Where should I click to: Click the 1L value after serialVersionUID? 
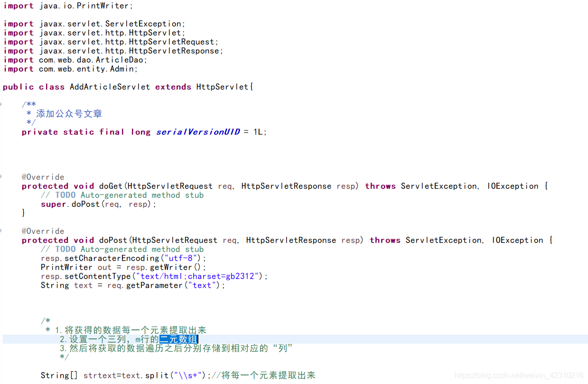(258, 132)
